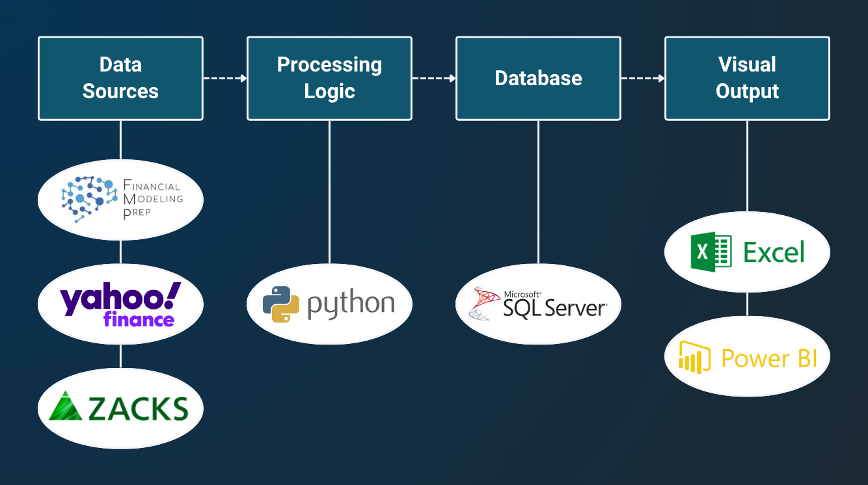Select arrow between Processing Logic and Database

(434, 79)
